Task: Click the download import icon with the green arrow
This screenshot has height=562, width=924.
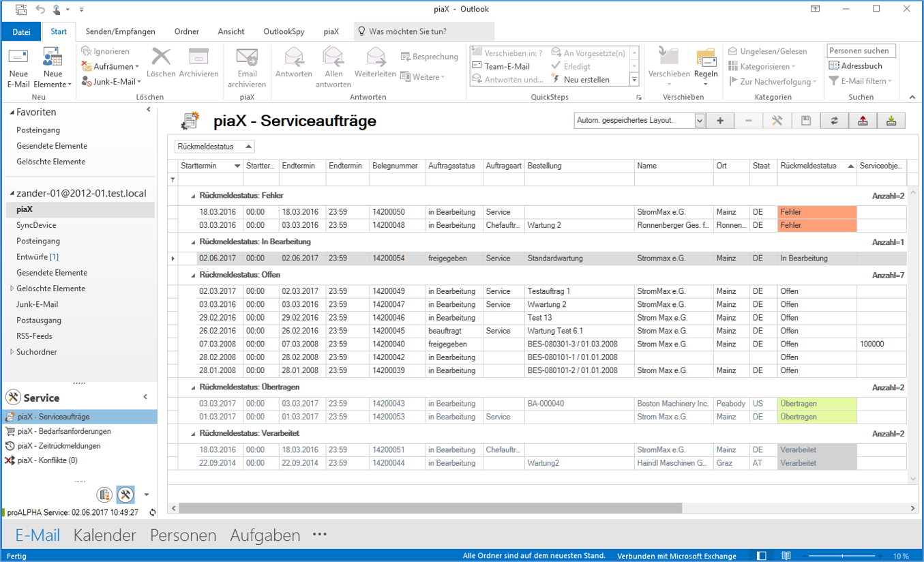Action: (891, 121)
